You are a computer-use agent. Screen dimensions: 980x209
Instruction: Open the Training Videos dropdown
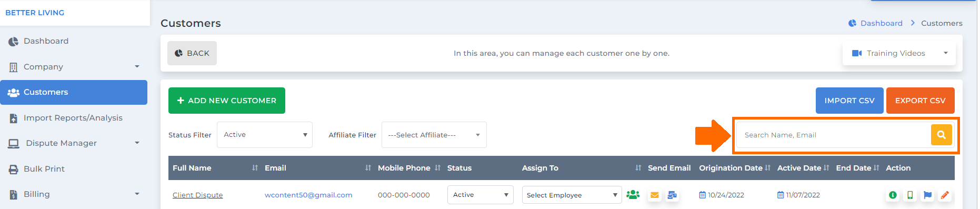click(899, 53)
